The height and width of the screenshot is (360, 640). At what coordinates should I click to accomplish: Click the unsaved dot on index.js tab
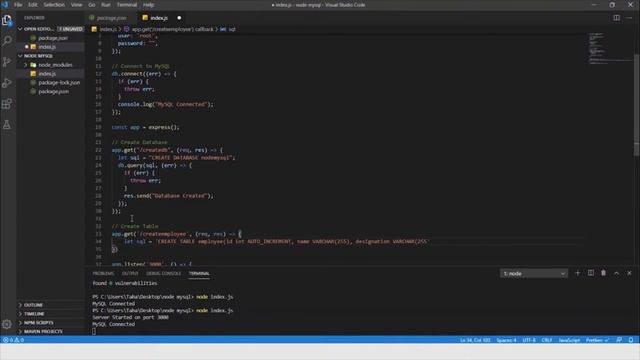tap(179, 18)
